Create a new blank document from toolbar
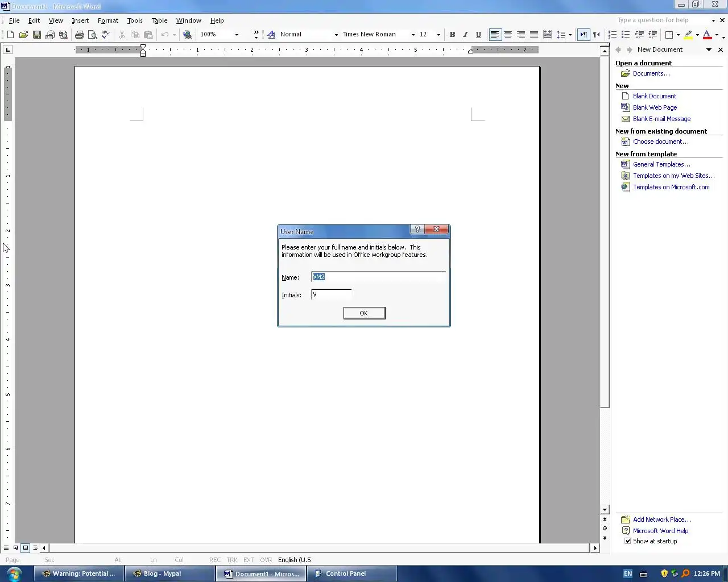Image resolution: width=728 pixels, height=582 pixels. pyautogui.click(x=10, y=35)
